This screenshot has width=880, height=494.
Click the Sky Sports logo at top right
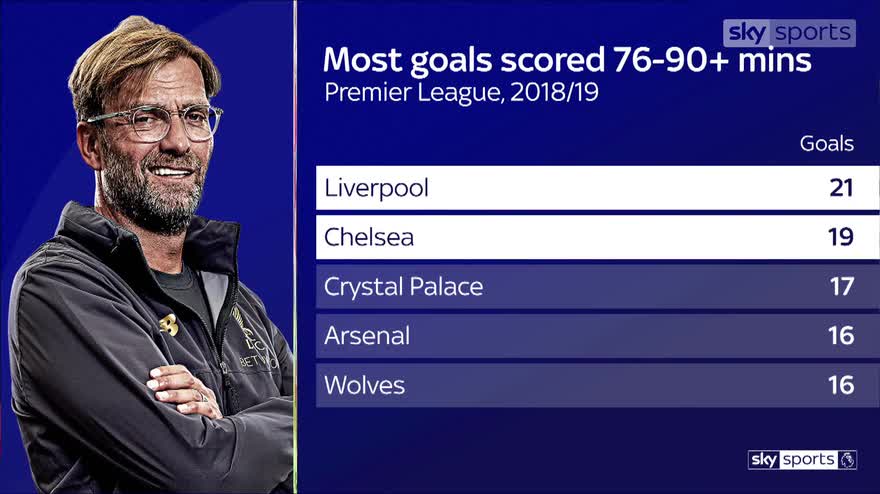(x=789, y=33)
